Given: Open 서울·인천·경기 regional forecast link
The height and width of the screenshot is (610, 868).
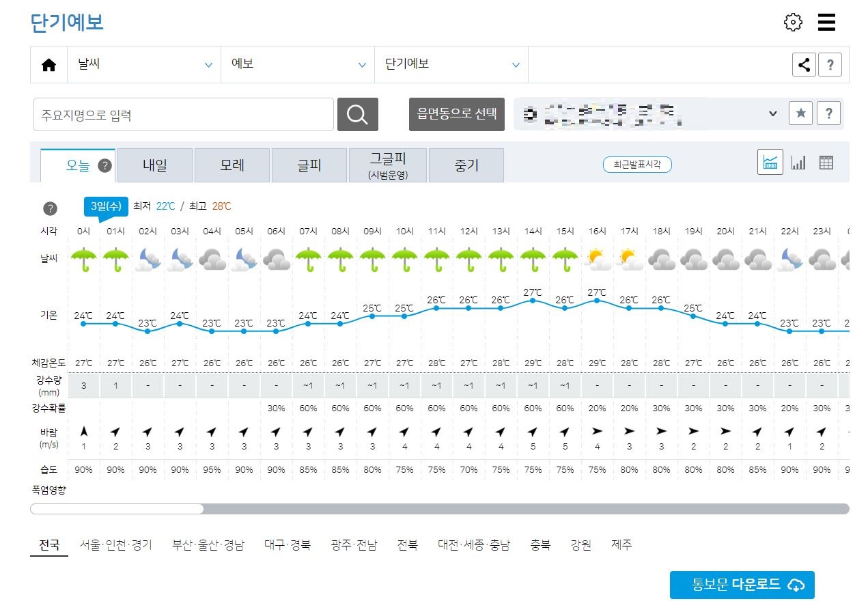Looking at the screenshot, I should pos(116,545).
